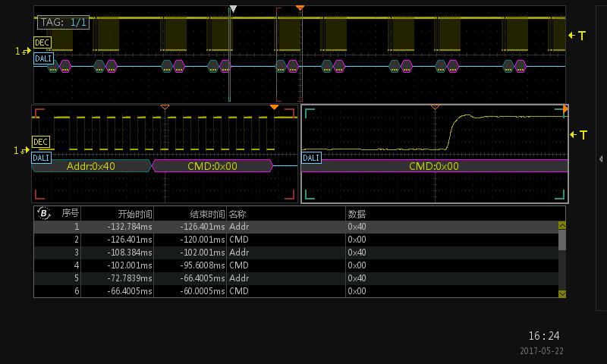Click the Addr:0x40 decoded packet in zoom window
The height and width of the screenshot is (364, 607).
click(91, 166)
